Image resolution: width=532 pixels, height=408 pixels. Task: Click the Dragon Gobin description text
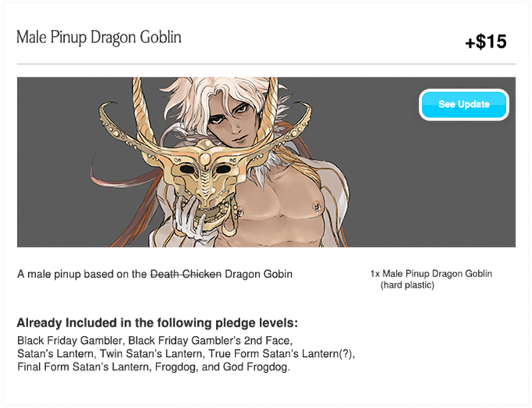pos(258,274)
